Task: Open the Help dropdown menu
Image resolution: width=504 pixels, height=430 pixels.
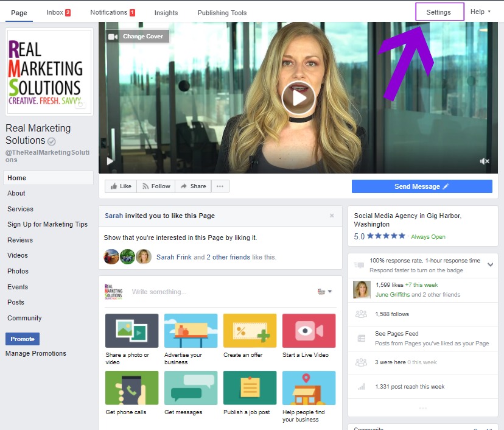Action: click(x=480, y=12)
